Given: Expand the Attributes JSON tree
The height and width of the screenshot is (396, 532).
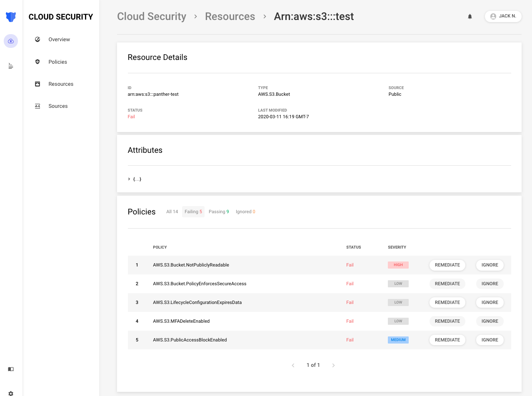Looking at the screenshot, I should 129,179.
